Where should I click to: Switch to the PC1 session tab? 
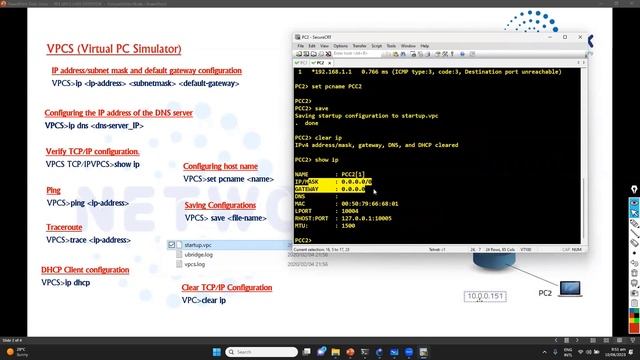click(x=301, y=63)
